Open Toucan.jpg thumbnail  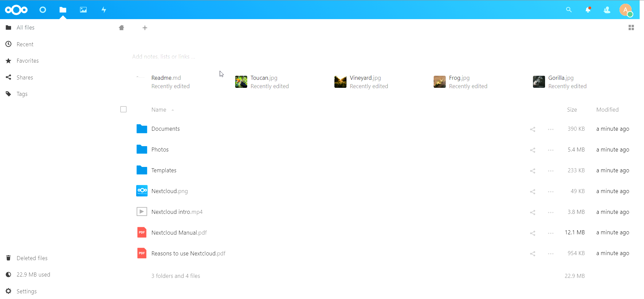click(241, 82)
